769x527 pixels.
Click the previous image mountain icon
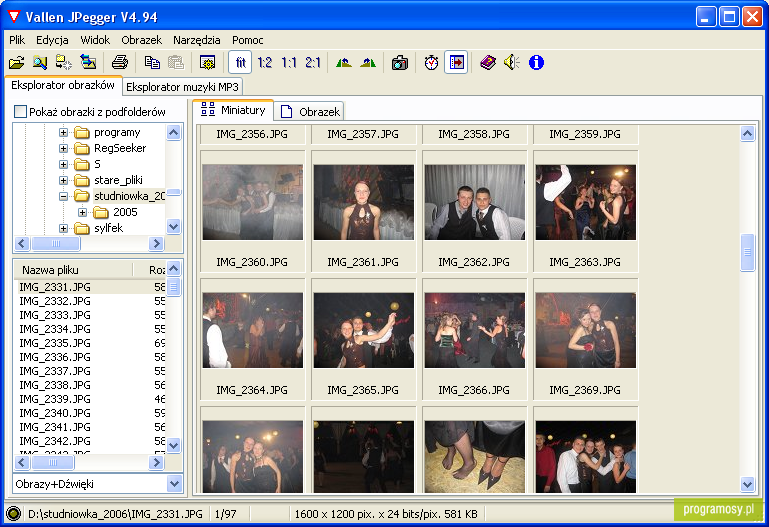[344, 63]
